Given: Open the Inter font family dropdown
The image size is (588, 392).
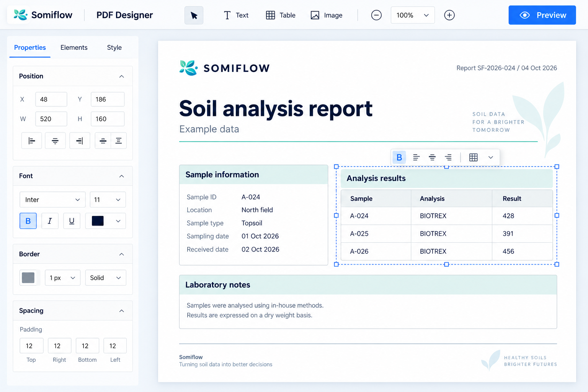Looking at the screenshot, I should click(x=52, y=200).
